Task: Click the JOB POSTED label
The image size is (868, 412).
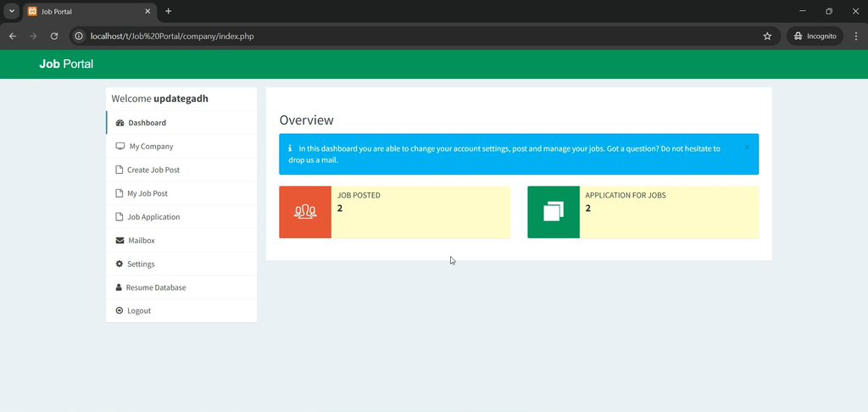Action: coord(359,196)
